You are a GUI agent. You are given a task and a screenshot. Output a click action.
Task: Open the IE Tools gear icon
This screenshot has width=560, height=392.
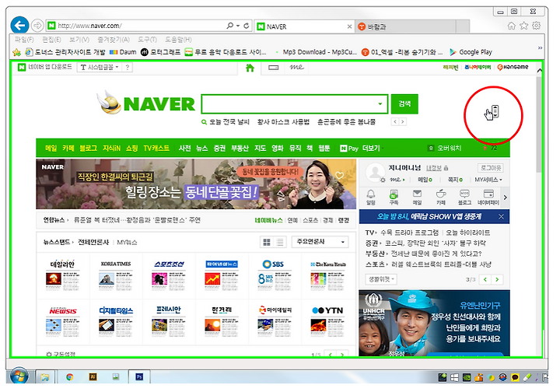[536, 26]
